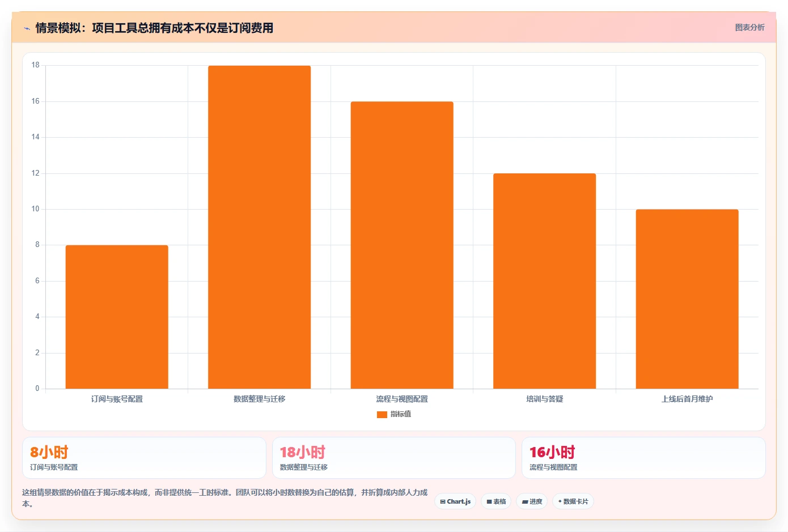Toggle the 指标值 legend color swatch
The height and width of the screenshot is (532, 788).
click(382, 415)
